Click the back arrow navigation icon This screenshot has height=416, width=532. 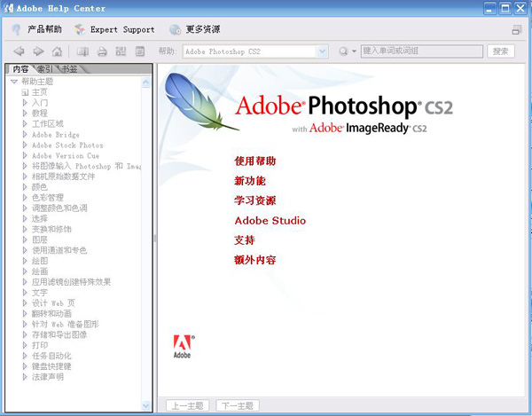point(19,51)
